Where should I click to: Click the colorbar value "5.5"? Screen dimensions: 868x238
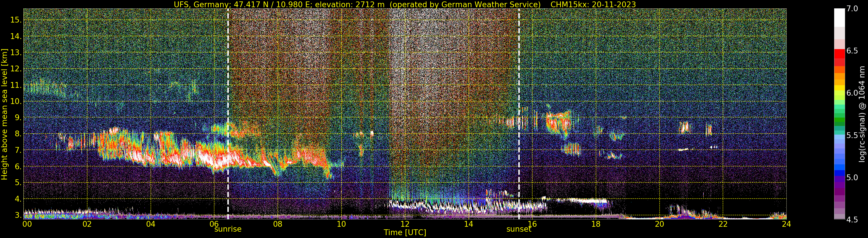pyautogui.click(x=852, y=135)
